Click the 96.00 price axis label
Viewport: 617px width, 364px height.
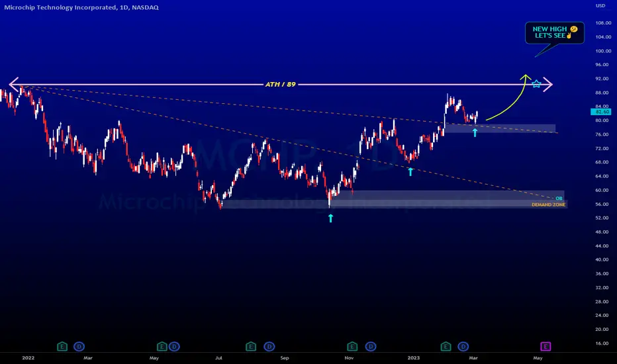(602, 65)
